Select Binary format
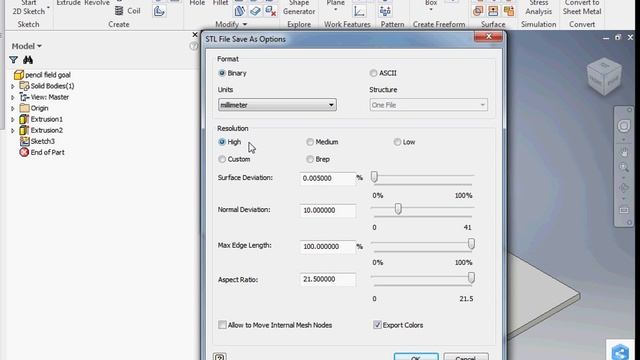 click(222, 73)
